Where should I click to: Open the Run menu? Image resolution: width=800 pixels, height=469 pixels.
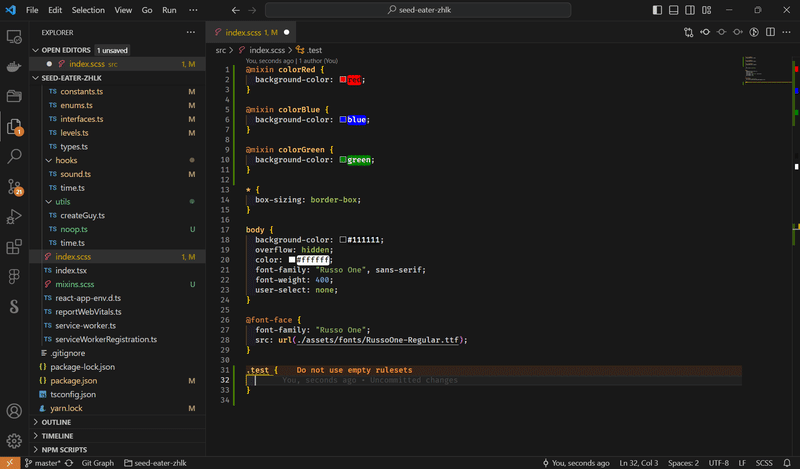tap(169, 10)
